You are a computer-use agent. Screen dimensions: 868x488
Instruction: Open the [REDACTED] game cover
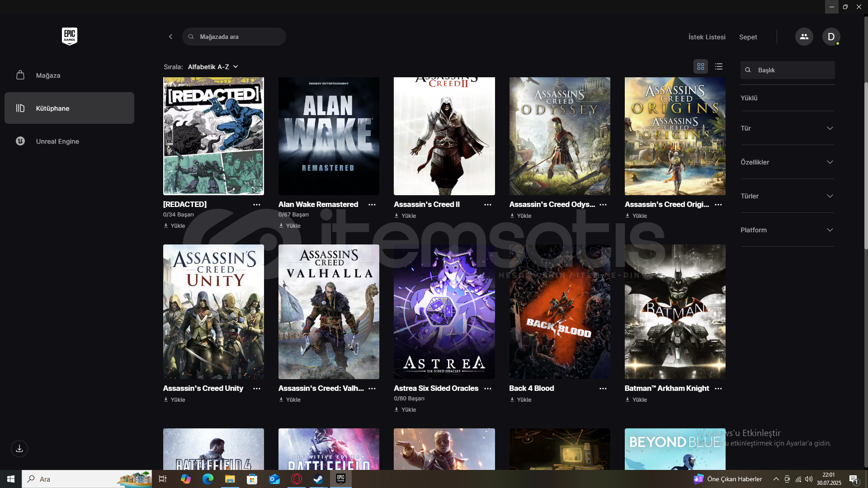pyautogui.click(x=213, y=136)
